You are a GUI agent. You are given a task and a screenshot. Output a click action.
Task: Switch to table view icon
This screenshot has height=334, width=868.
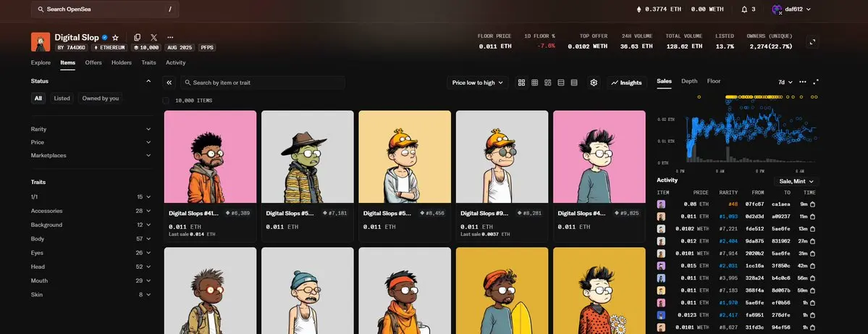pos(574,83)
